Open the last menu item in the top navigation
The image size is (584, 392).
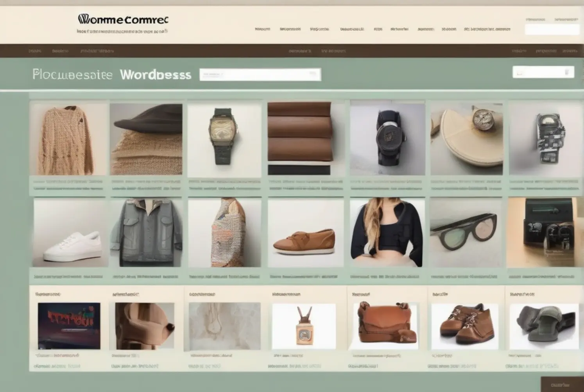click(x=487, y=29)
